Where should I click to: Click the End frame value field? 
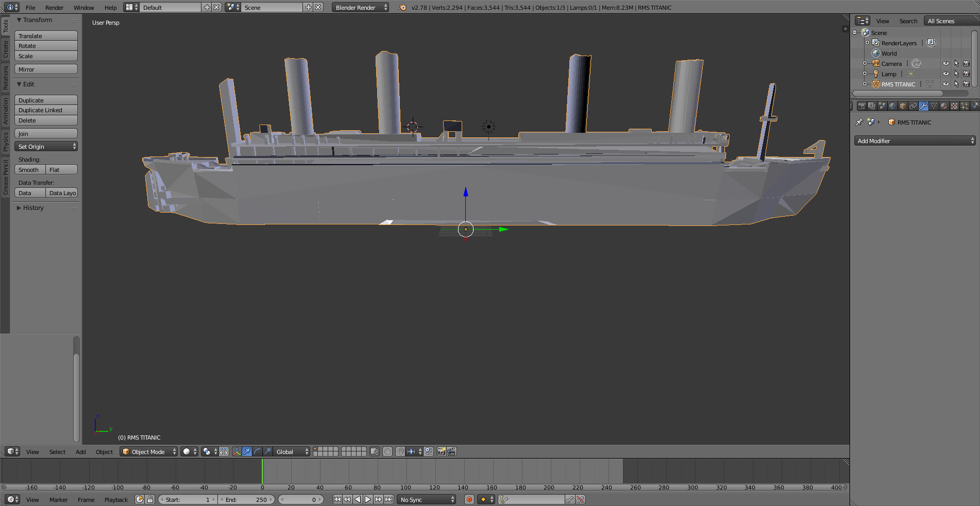point(246,499)
